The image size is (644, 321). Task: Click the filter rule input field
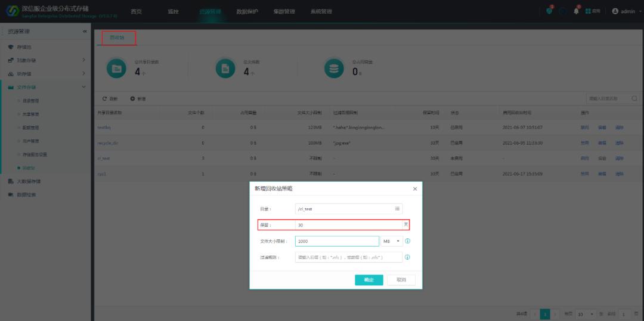[x=348, y=257]
